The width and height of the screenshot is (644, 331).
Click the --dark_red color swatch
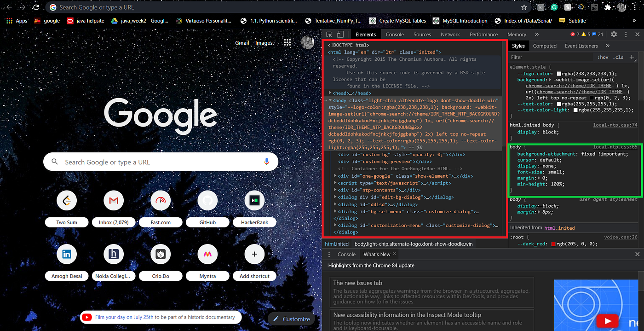(553, 244)
